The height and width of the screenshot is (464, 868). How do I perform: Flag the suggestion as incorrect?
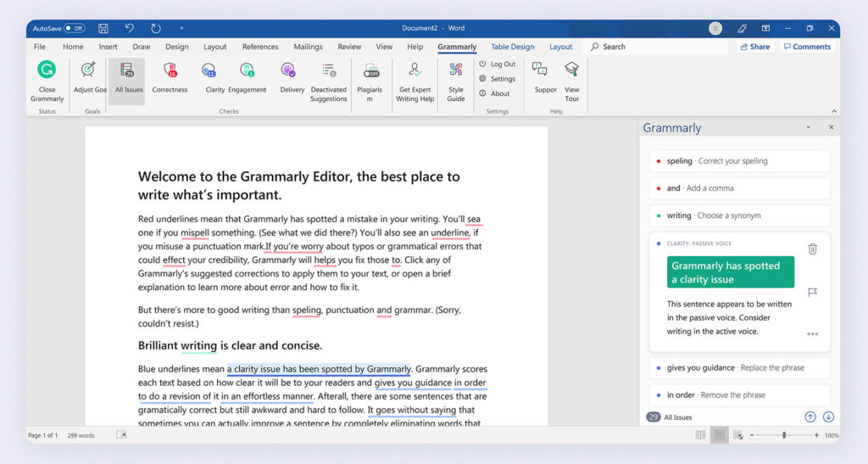812,292
